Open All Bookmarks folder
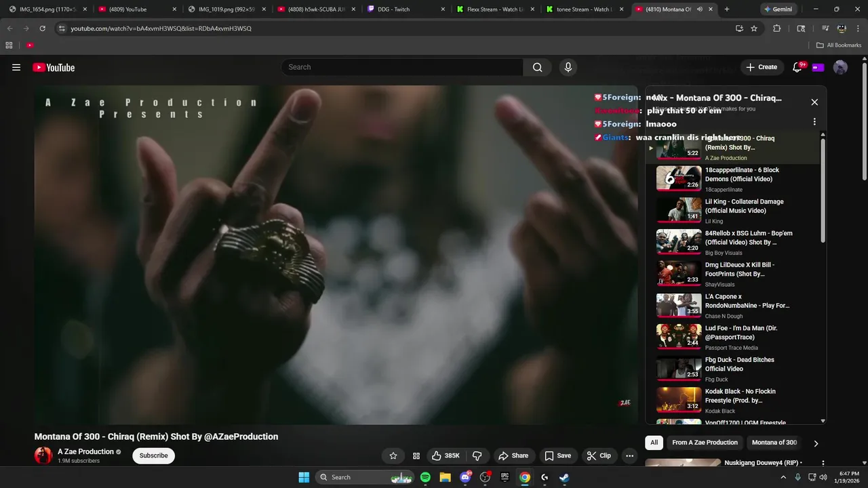Viewport: 868px width, 488px height. [839, 45]
